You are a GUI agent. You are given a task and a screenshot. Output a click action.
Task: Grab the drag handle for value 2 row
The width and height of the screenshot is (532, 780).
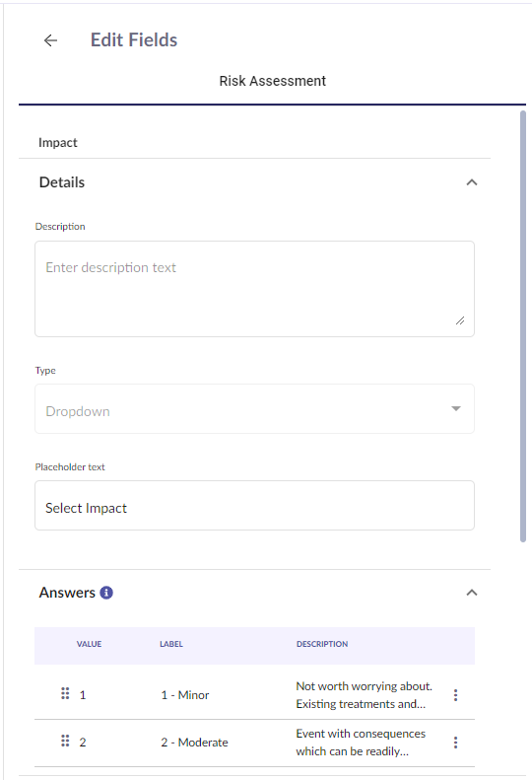pos(65,741)
